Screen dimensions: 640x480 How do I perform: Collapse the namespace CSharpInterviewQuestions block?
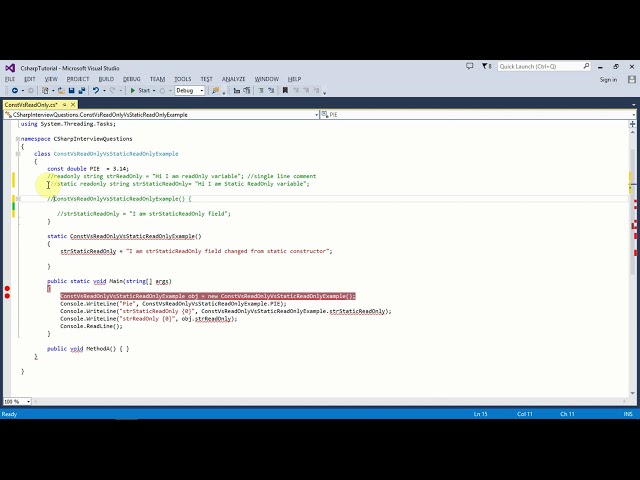18,139
